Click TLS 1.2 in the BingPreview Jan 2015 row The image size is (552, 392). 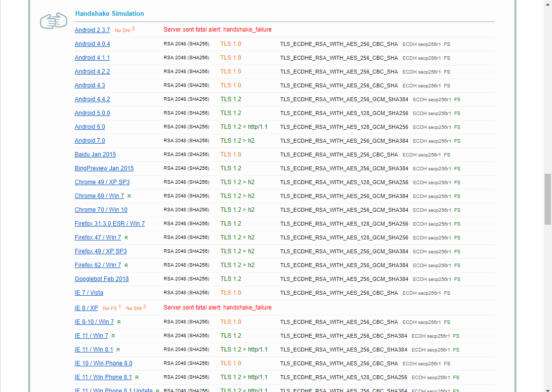(231, 168)
